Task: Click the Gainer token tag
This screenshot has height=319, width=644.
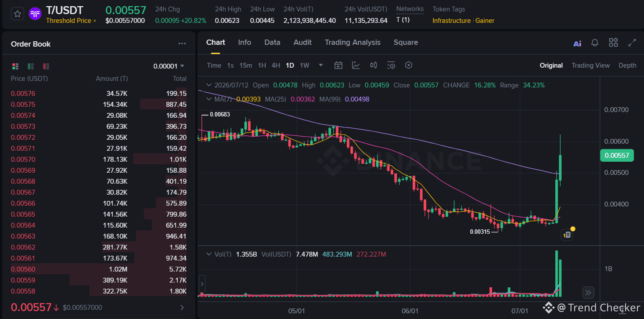Action: point(485,21)
